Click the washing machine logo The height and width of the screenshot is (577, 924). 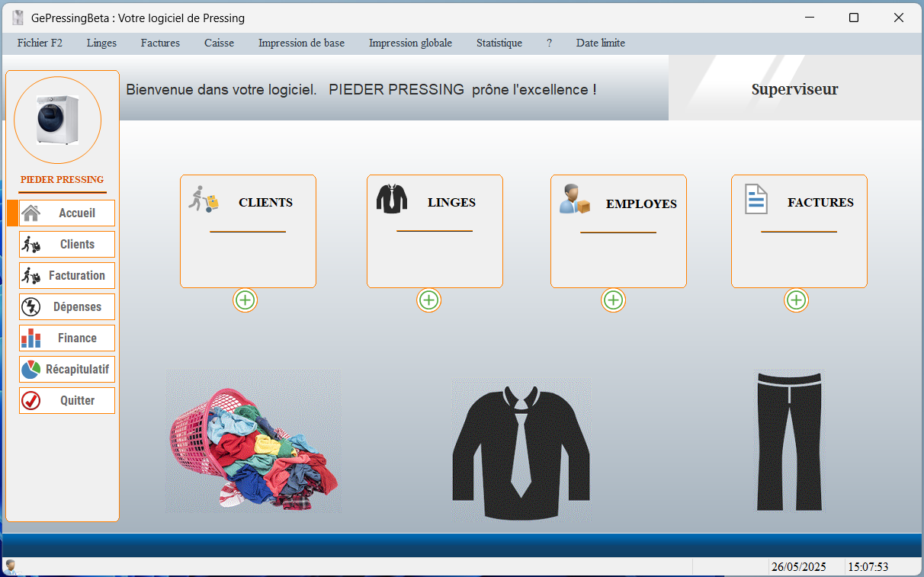click(x=58, y=120)
